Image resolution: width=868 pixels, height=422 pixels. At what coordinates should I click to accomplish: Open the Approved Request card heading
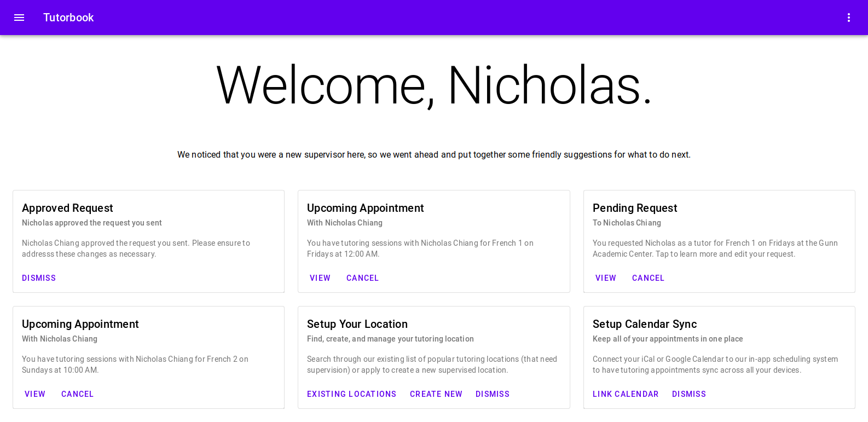[x=67, y=208]
